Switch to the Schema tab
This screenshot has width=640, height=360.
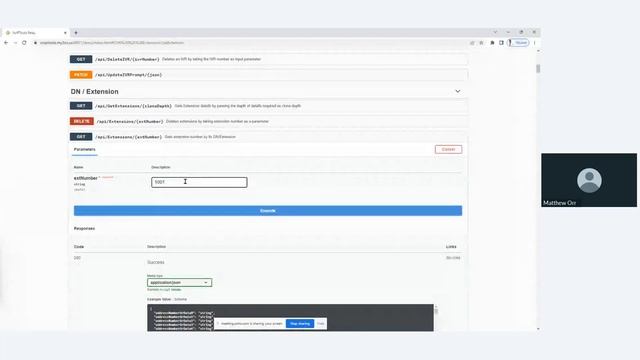point(180,299)
